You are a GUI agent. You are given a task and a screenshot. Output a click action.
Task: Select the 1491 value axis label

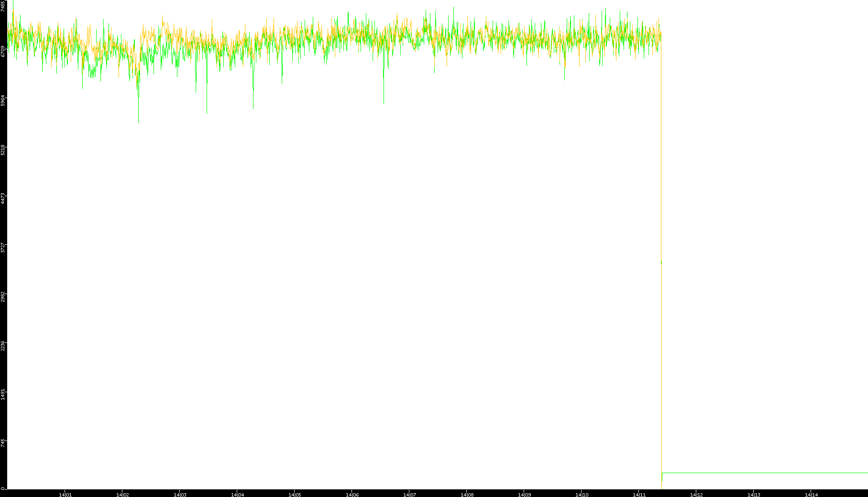tap(3, 395)
